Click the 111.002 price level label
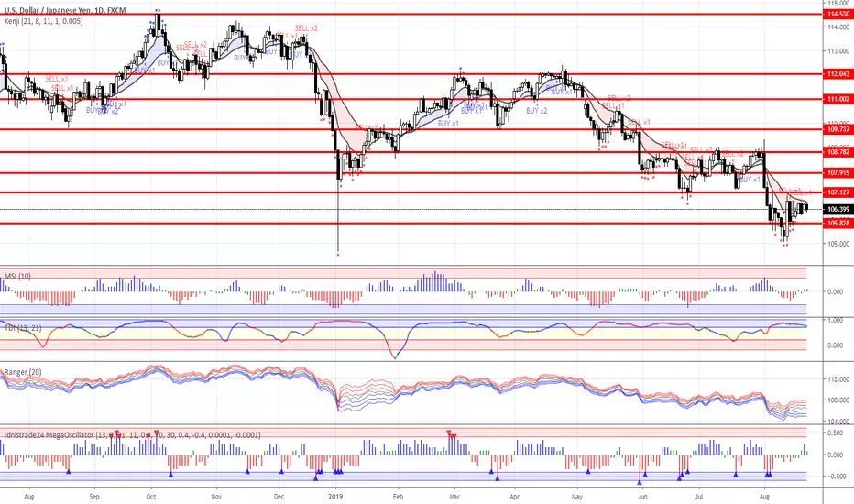Viewport: 854px width, 504px height. [838, 99]
